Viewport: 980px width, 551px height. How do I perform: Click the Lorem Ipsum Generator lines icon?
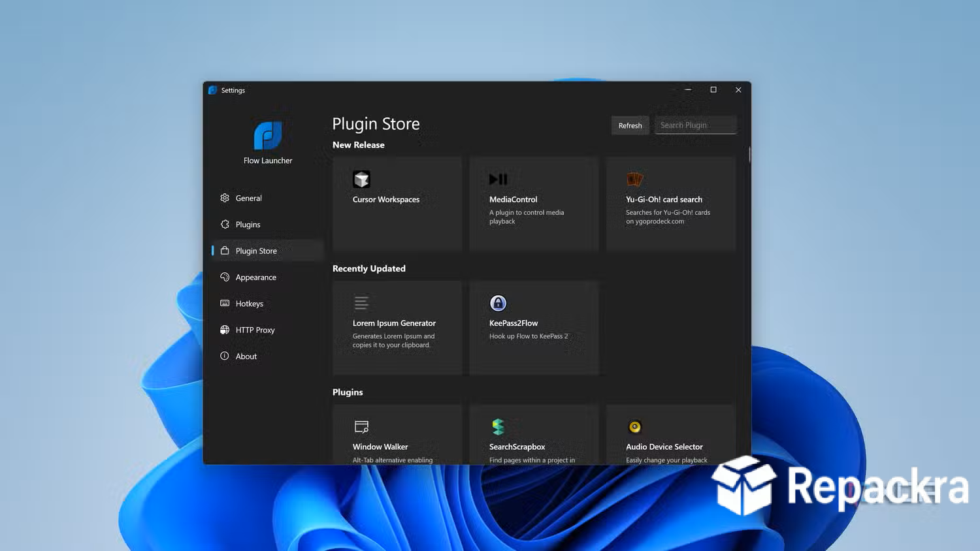(x=361, y=303)
